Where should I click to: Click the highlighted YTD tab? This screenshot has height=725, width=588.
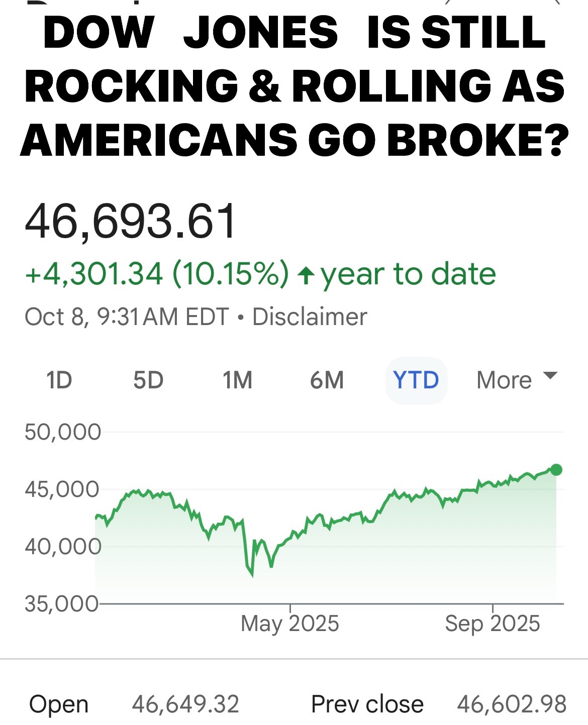pos(416,380)
